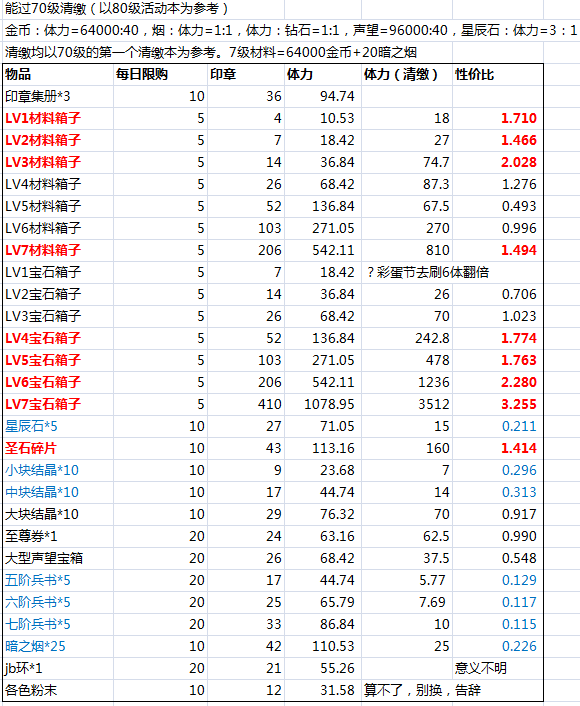Click the LV2宝石箱子 cell
The height and width of the screenshot is (706, 580).
pyautogui.click(x=58, y=294)
